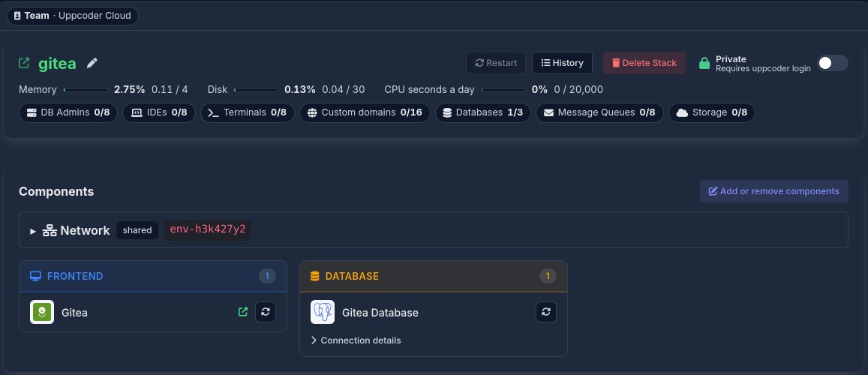Click the Restart button

click(496, 63)
